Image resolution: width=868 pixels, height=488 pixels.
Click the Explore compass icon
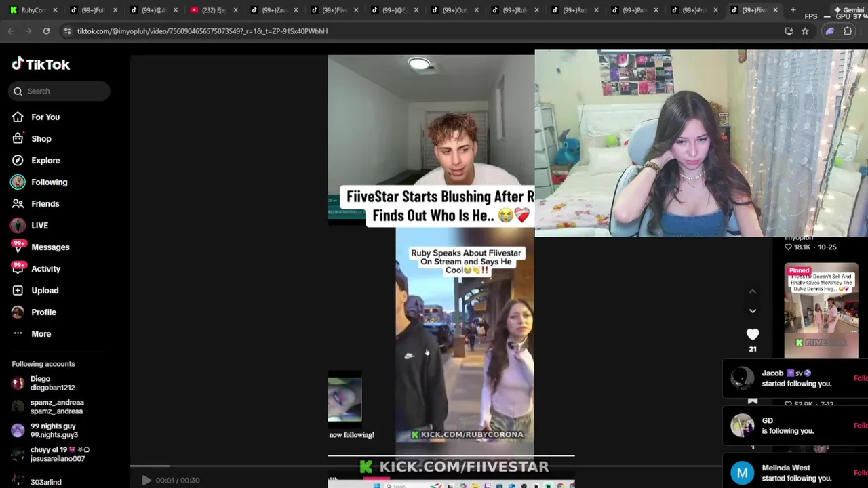pos(18,160)
